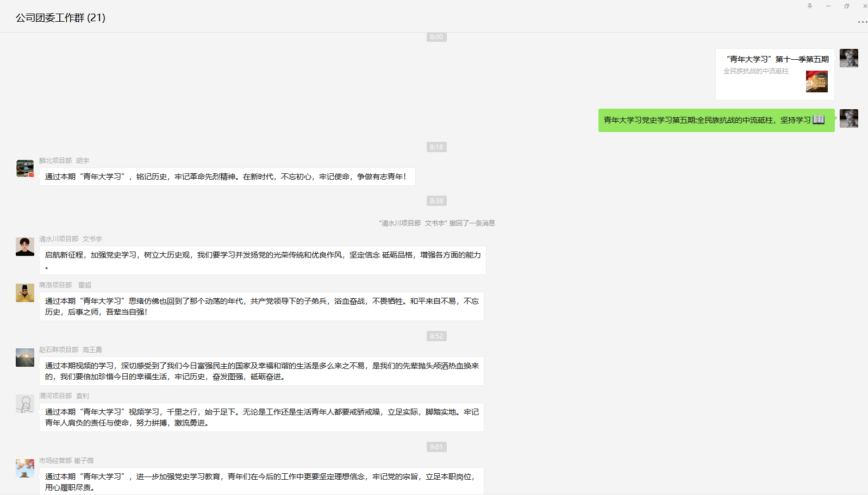View the 商洛项目部 sender's profile picture

pos(25,293)
